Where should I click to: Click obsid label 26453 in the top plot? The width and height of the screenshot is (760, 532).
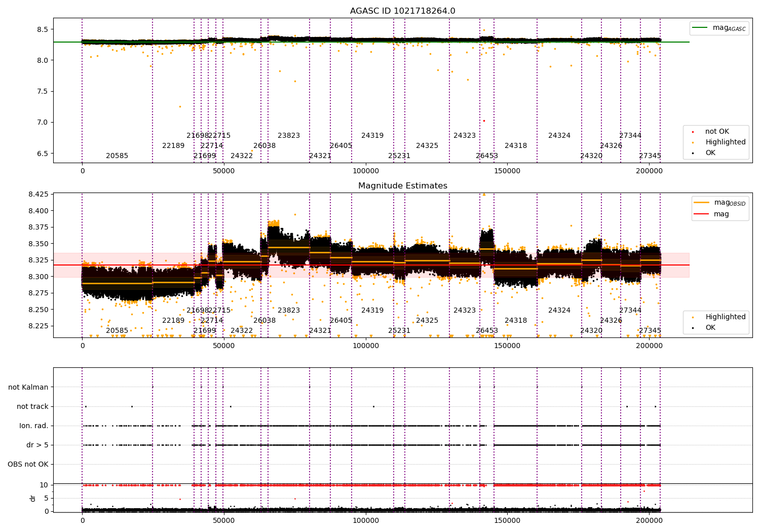(x=487, y=156)
